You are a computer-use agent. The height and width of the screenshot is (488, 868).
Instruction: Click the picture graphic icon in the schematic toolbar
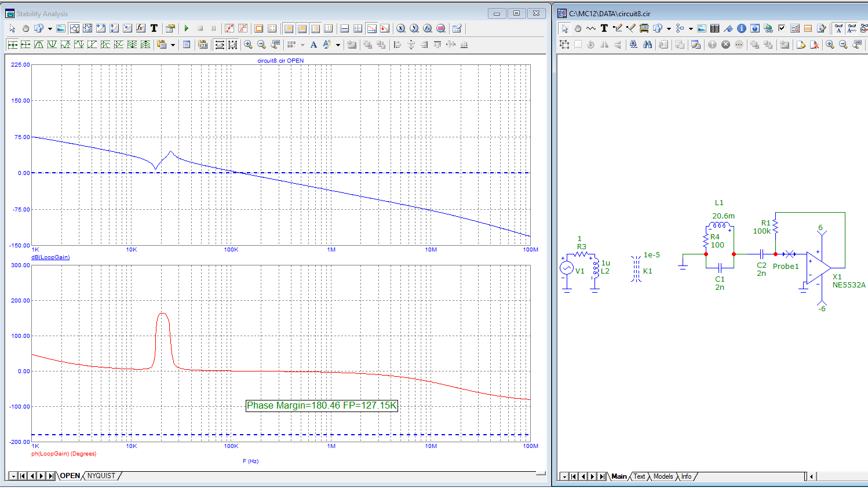702,28
